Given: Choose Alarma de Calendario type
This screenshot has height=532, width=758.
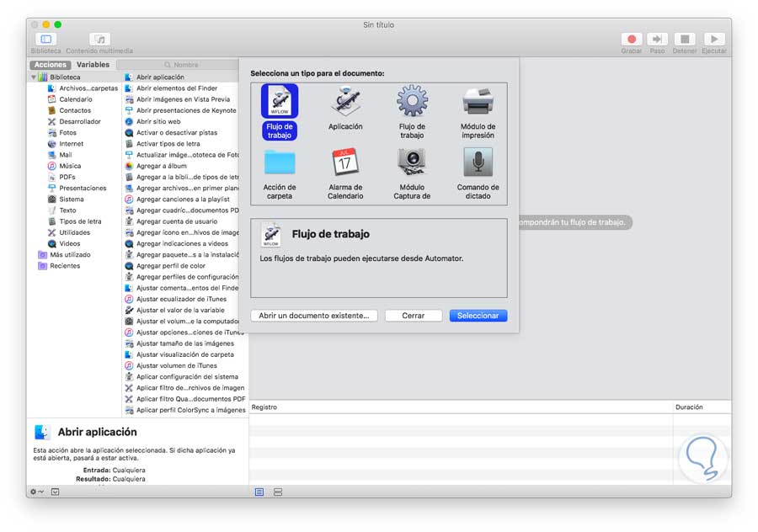Looking at the screenshot, I should 345,174.
